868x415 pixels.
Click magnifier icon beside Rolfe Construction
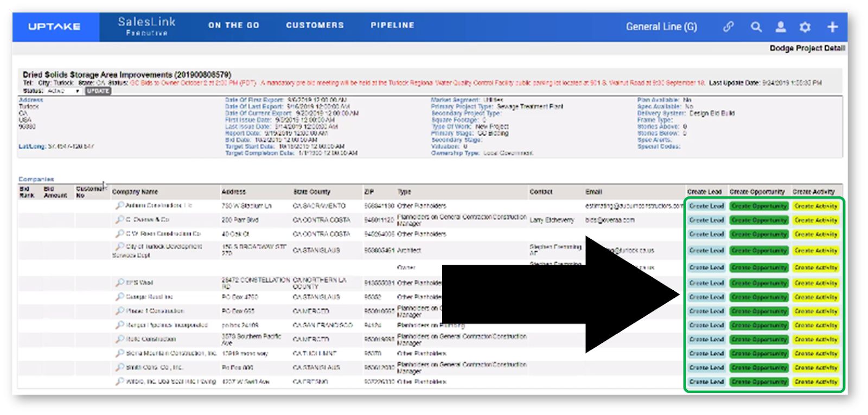click(x=119, y=339)
